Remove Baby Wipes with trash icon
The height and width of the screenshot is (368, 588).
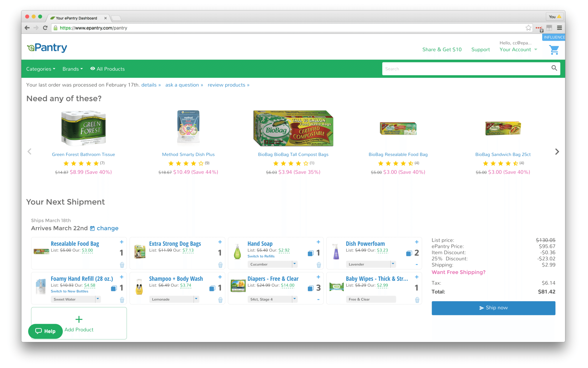coord(417,300)
